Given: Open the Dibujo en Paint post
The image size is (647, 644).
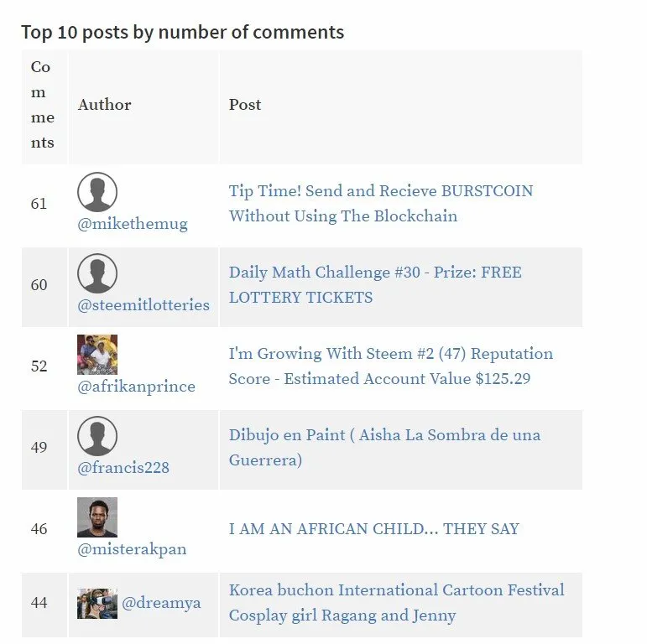Looking at the screenshot, I should tap(384, 447).
